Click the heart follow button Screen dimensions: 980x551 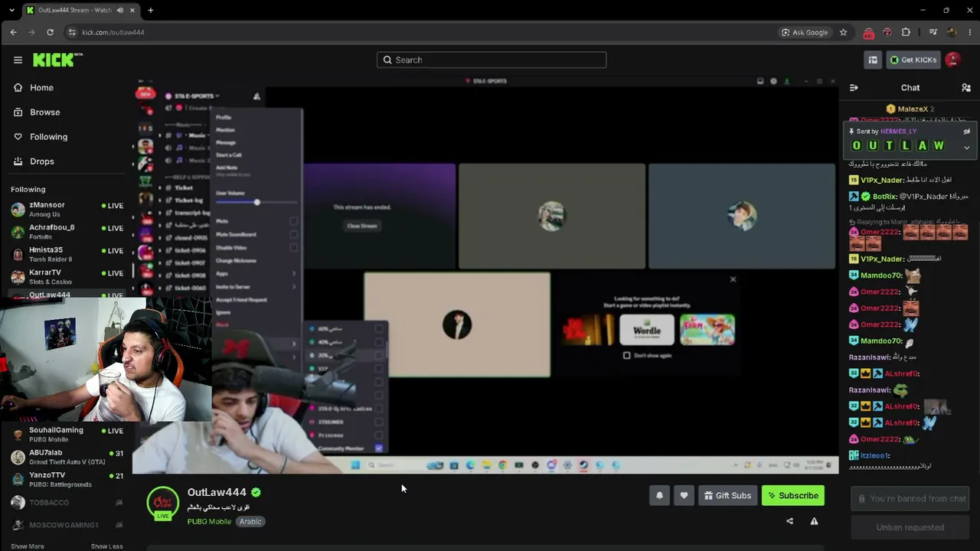pyautogui.click(x=684, y=496)
